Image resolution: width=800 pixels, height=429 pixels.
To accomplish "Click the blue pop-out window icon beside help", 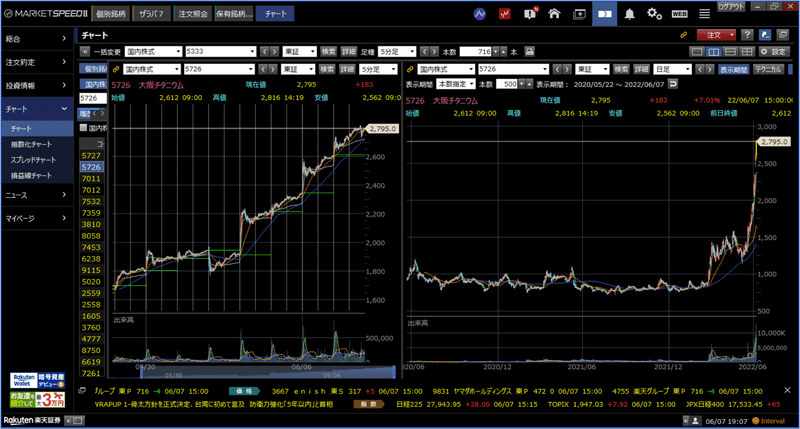I will click(765, 35).
